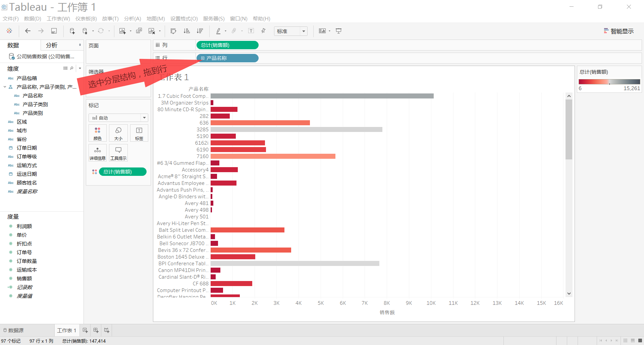This screenshot has height=345, width=644.
Task: Click the sales color legend gradient
Action: pyautogui.click(x=609, y=82)
